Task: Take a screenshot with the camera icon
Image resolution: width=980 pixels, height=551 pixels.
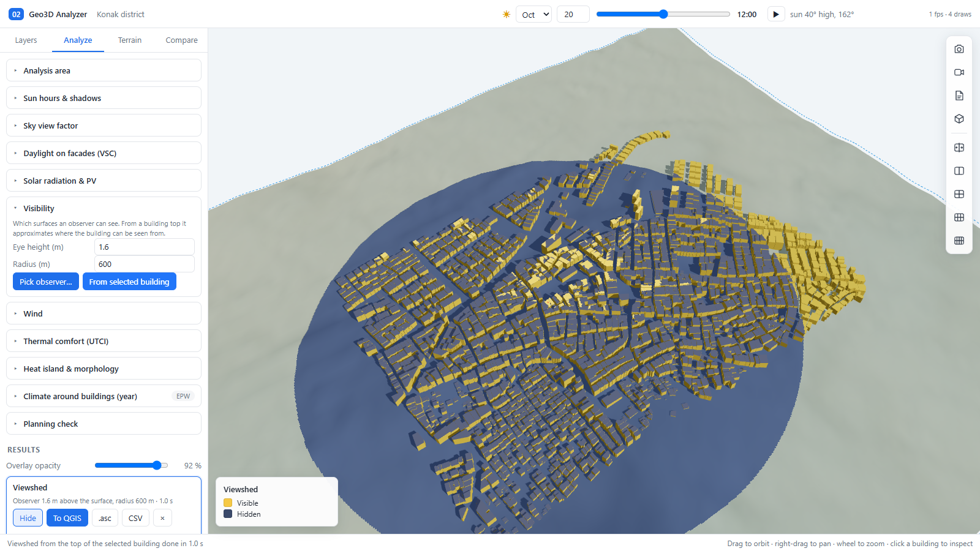Action: pos(959,49)
